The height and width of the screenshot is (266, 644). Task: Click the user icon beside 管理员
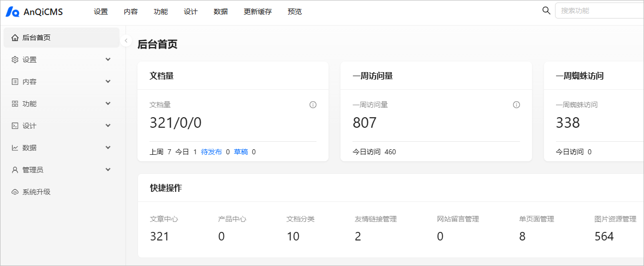pyautogui.click(x=15, y=170)
